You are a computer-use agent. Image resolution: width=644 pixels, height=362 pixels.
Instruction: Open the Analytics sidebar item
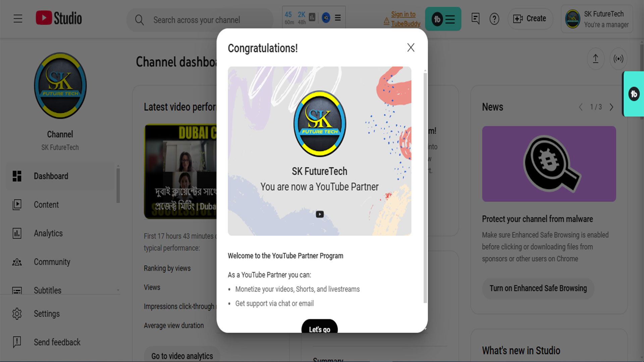[48, 233]
